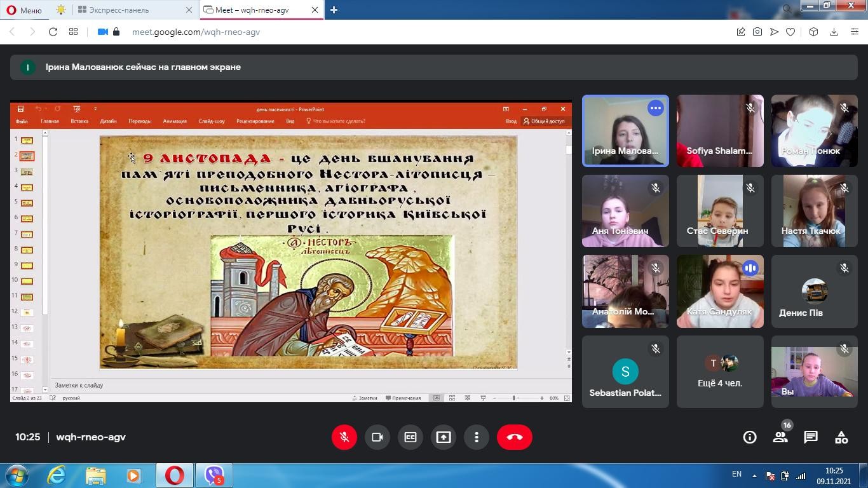The image size is (868, 488).
Task: Open the edit/share page icon in address bar
Action: coord(741,32)
